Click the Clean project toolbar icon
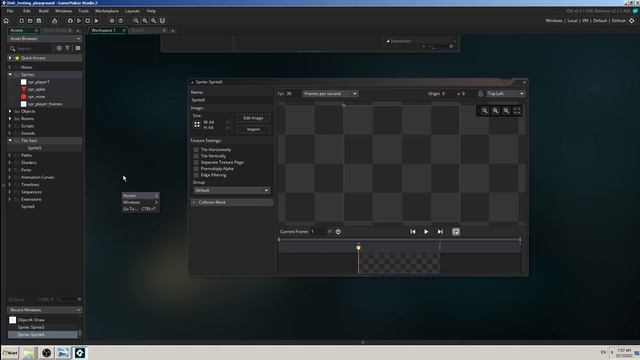Screen dimensions: 640x360 tap(97, 21)
